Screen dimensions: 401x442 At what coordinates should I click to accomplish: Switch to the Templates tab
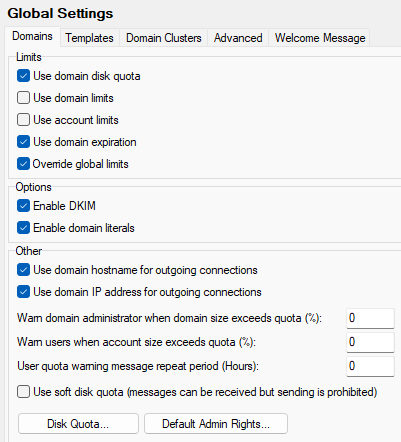pyautogui.click(x=89, y=38)
